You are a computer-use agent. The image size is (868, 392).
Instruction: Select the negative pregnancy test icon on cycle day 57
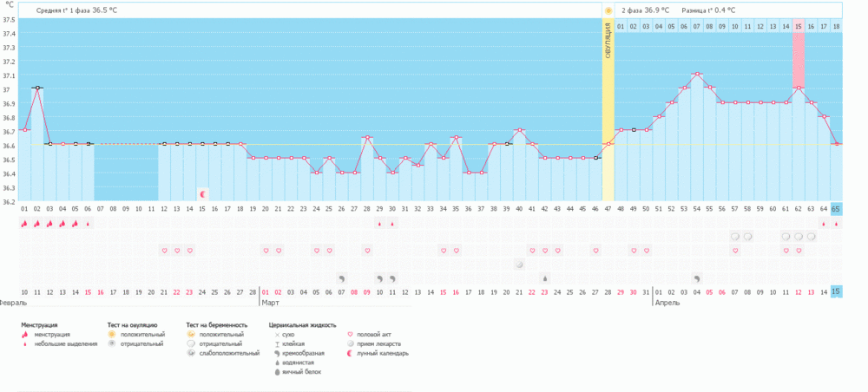(x=735, y=236)
